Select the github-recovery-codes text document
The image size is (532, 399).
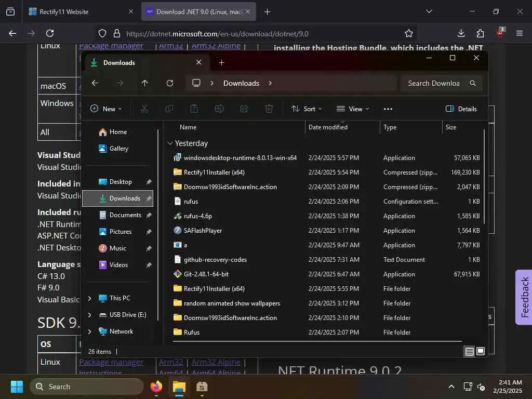[x=215, y=260]
